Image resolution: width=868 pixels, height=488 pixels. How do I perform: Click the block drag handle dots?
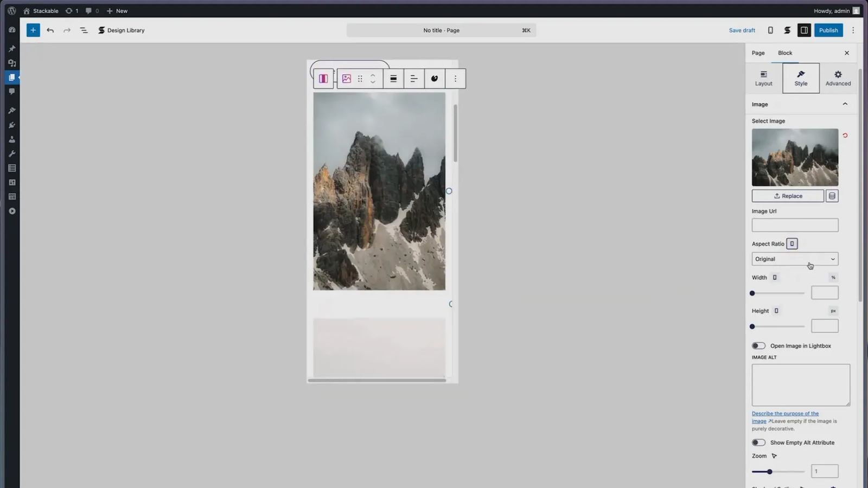pyautogui.click(x=360, y=79)
